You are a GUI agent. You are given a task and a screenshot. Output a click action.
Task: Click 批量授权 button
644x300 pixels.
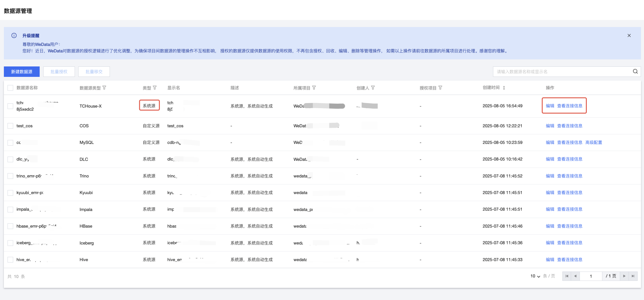(59, 72)
